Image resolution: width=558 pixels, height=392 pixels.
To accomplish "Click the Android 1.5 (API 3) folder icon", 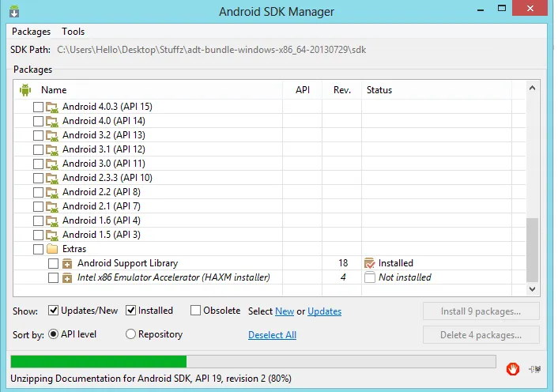I will point(52,236).
